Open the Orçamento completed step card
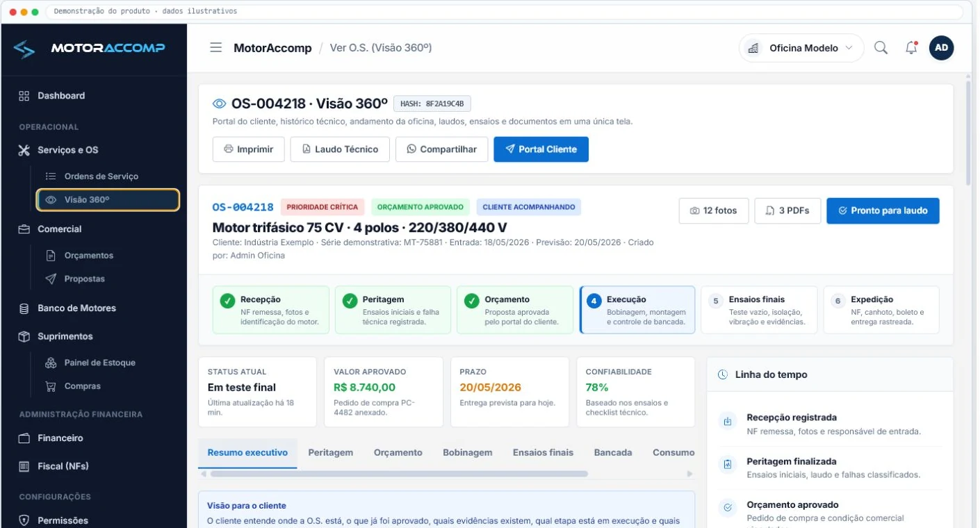980x528 pixels. (x=515, y=310)
